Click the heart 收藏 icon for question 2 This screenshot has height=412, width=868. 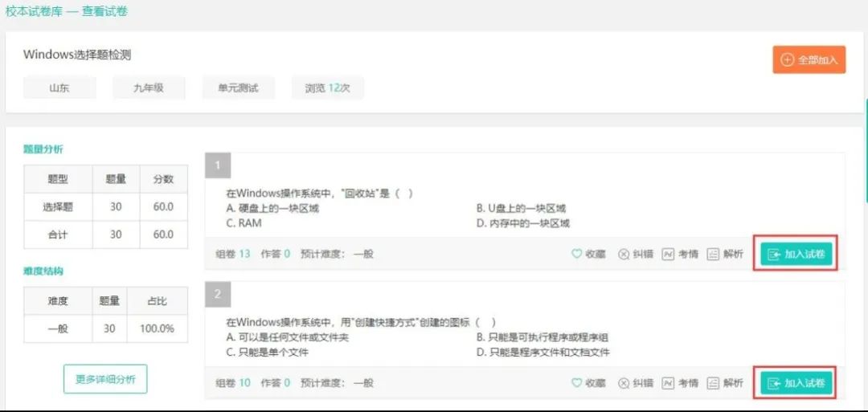click(576, 383)
